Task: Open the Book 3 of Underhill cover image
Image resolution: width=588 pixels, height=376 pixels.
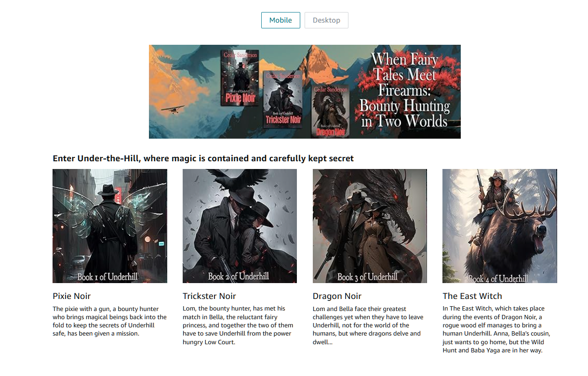Action: 370,226
